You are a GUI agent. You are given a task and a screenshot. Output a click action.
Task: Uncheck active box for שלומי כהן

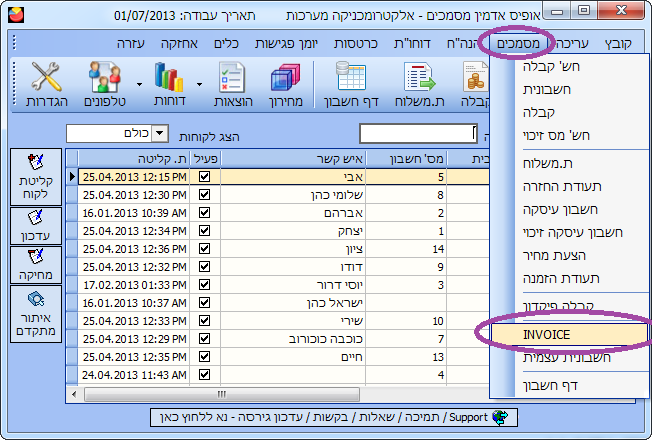[205, 195]
